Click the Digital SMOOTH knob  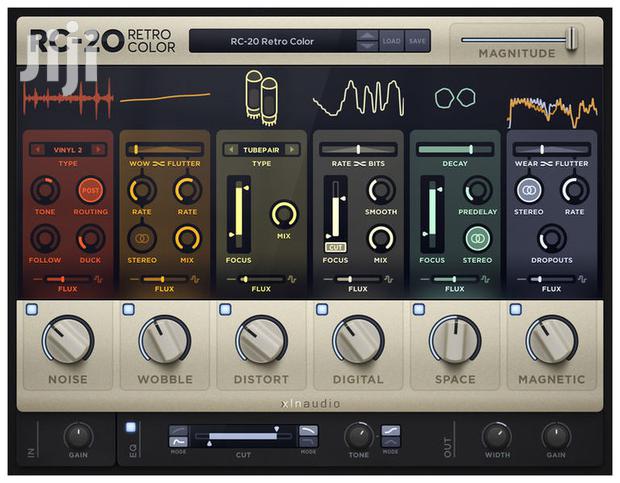tap(381, 190)
